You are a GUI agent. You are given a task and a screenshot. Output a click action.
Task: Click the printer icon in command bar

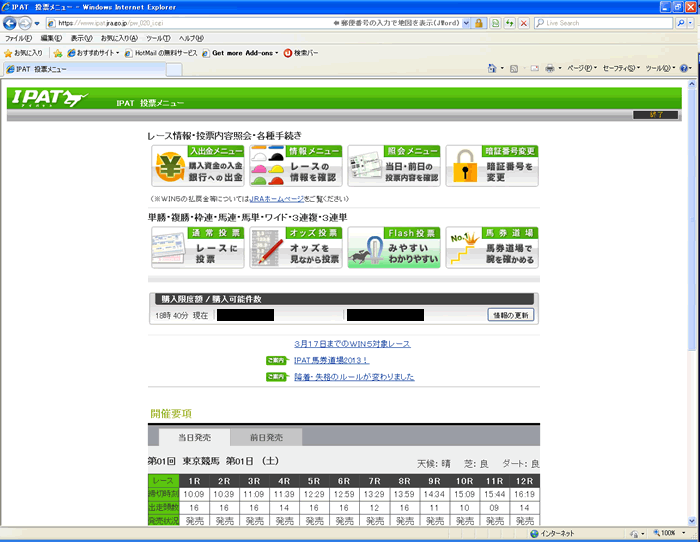[x=550, y=68]
